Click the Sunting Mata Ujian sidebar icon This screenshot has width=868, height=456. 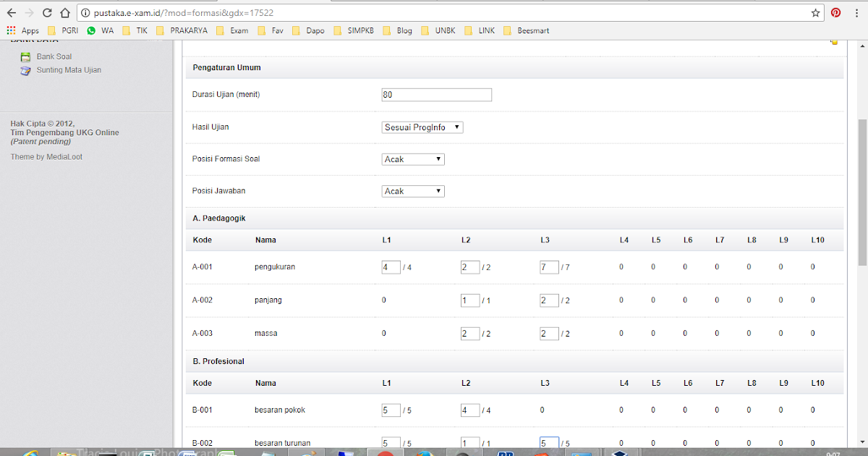[25, 70]
